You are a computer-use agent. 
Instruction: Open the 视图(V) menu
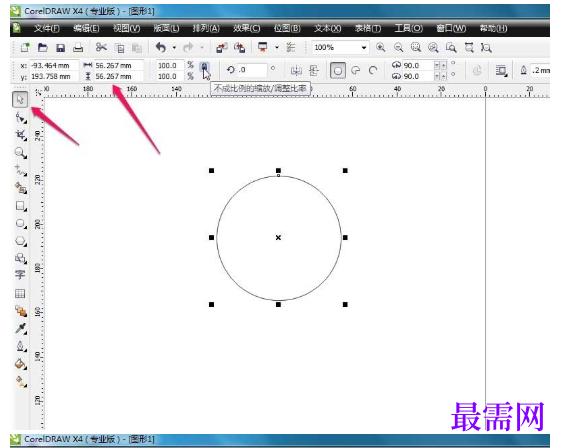tap(126, 28)
